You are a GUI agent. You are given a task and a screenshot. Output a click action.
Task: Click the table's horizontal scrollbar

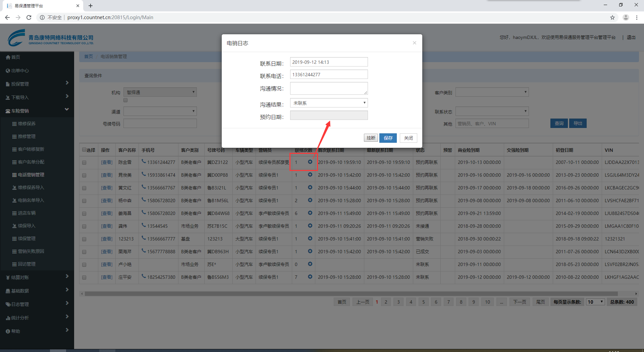351,294
